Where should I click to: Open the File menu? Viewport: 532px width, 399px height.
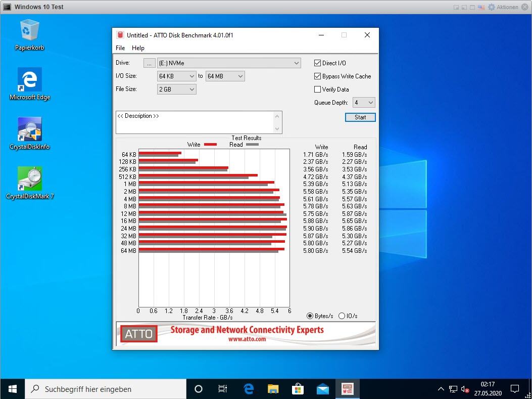pos(120,48)
